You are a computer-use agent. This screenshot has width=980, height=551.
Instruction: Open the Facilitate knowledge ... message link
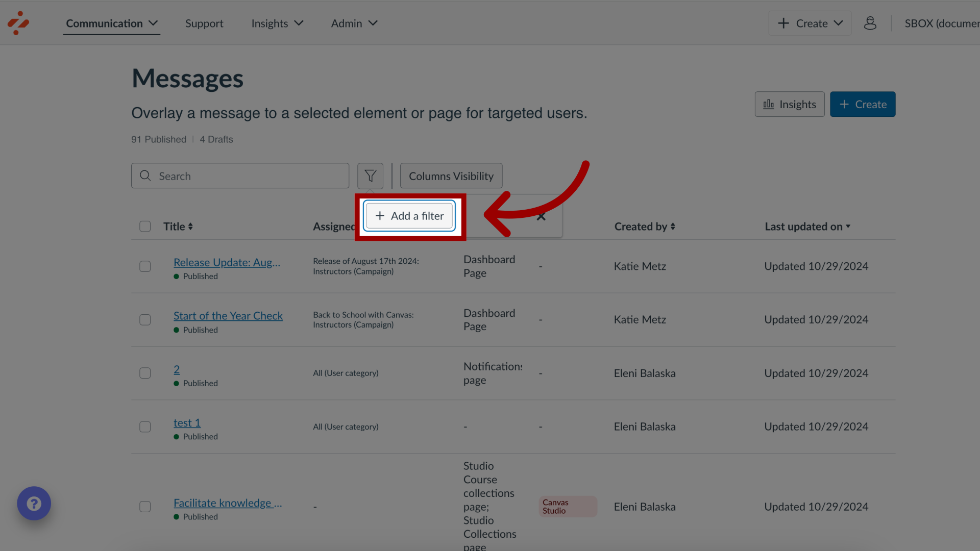click(228, 503)
